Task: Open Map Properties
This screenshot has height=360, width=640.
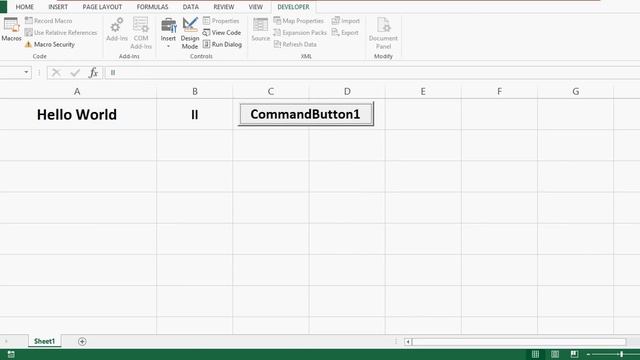Action: click(298, 20)
